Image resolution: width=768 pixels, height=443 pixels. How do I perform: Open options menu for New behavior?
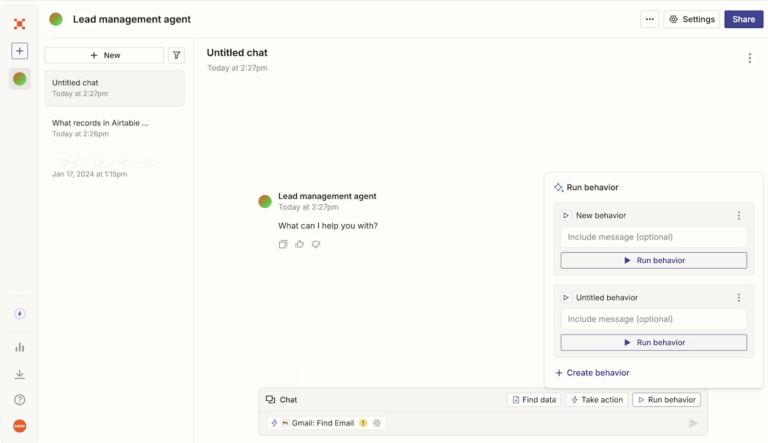[x=739, y=215]
